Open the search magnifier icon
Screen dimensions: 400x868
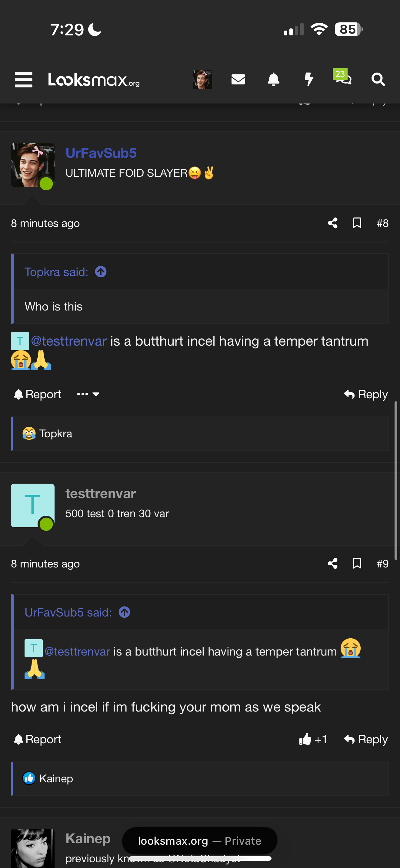pyautogui.click(x=378, y=80)
